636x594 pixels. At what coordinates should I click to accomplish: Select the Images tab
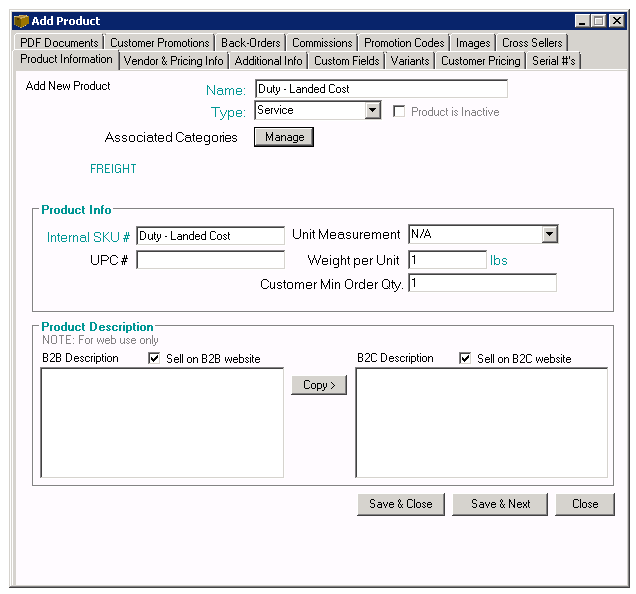tap(473, 43)
